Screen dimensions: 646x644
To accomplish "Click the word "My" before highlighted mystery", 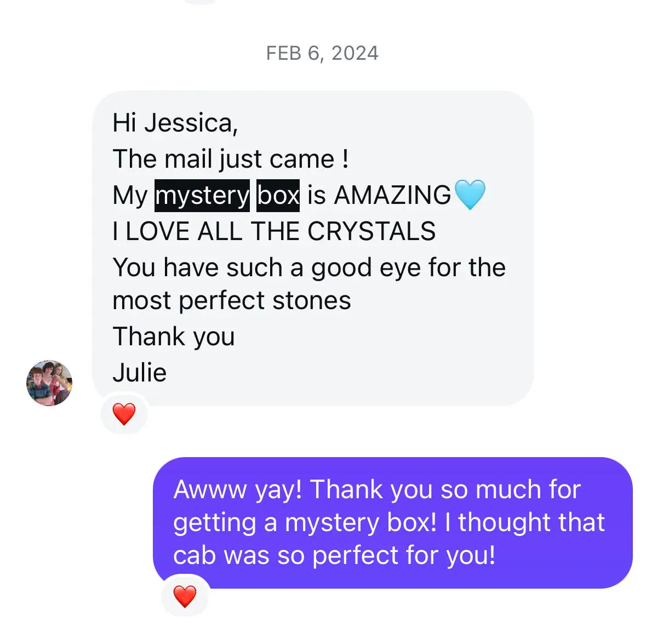I will [x=130, y=196].
